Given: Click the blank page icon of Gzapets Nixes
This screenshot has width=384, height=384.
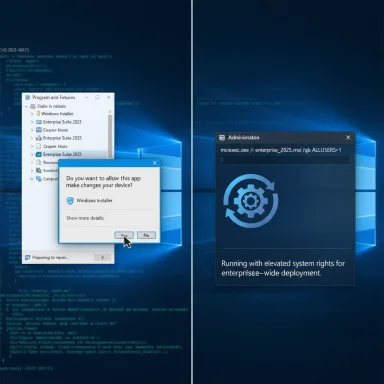Looking at the screenshot, I should (x=39, y=146).
